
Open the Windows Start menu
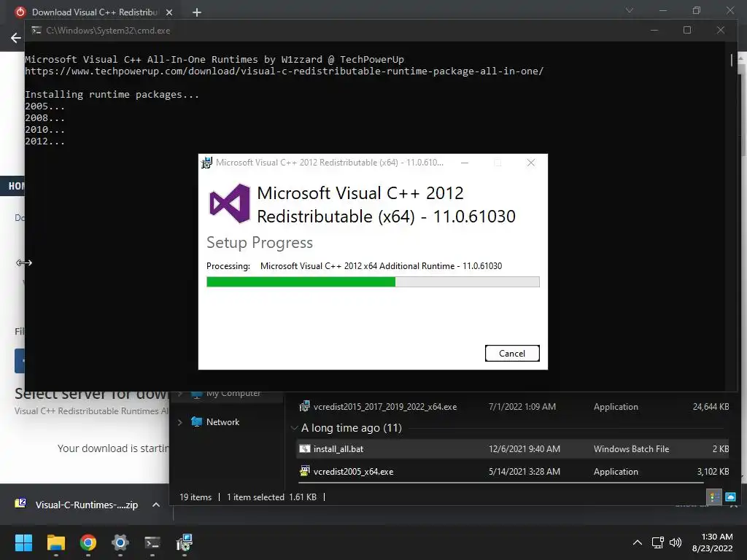(x=23, y=542)
